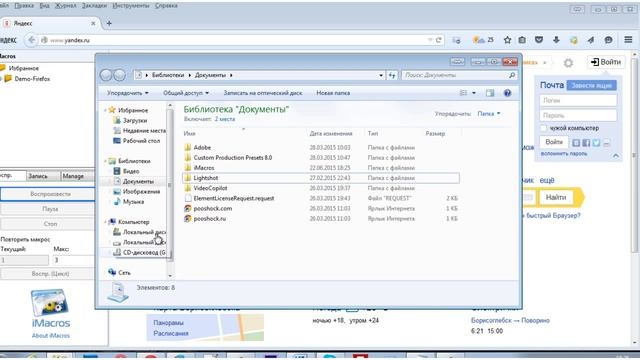Open a new Firefox tab

coord(109,23)
